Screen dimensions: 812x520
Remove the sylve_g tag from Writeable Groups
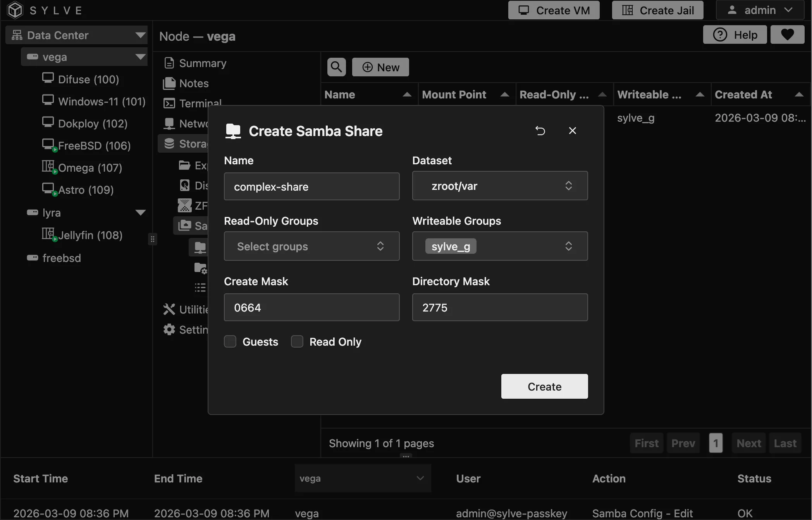pyautogui.click(x=451, y=246)
